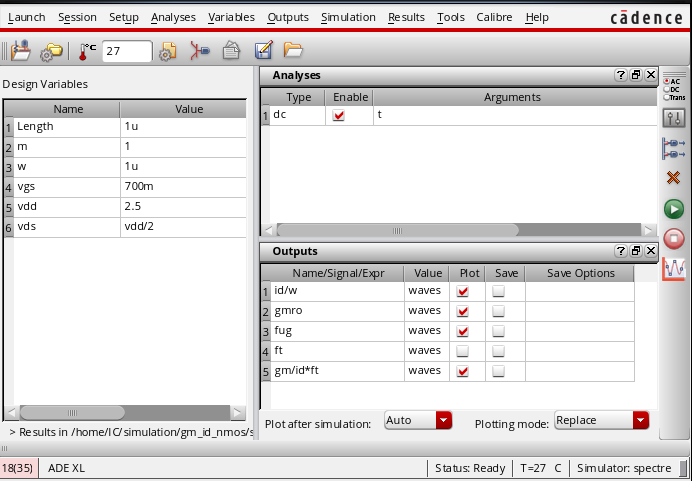Click the load session state toolbar icon
Viewport: 692px width, 481px height.
tap(20, 51)
